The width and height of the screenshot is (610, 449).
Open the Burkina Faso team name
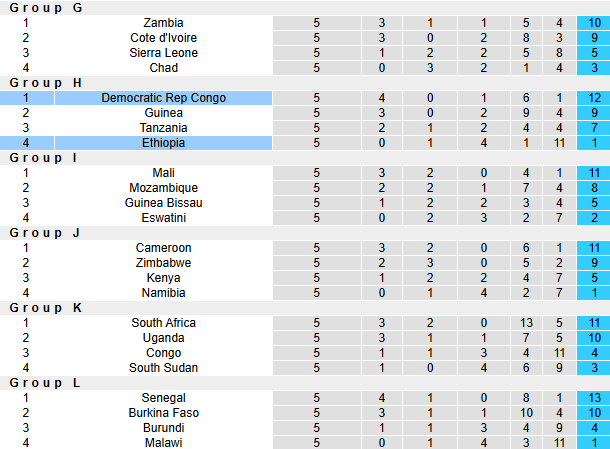tap(163, 413)
